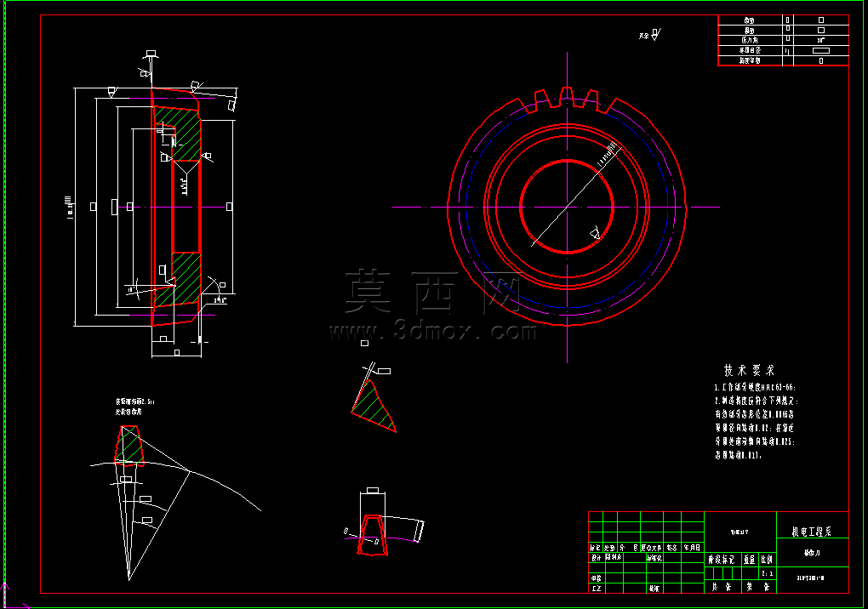Click the 年月日 column header cell
This screenshot has height=609, width=868.
[692, 548]
